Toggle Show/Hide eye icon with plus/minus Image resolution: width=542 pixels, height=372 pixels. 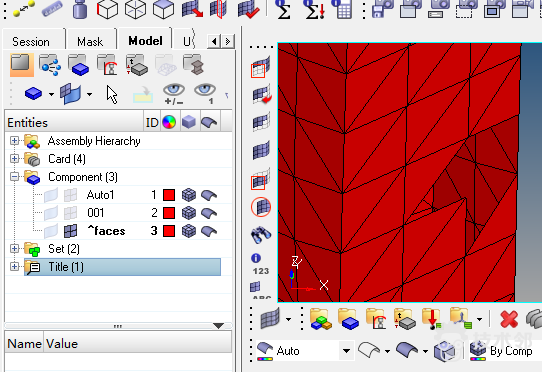coord(174,94)
